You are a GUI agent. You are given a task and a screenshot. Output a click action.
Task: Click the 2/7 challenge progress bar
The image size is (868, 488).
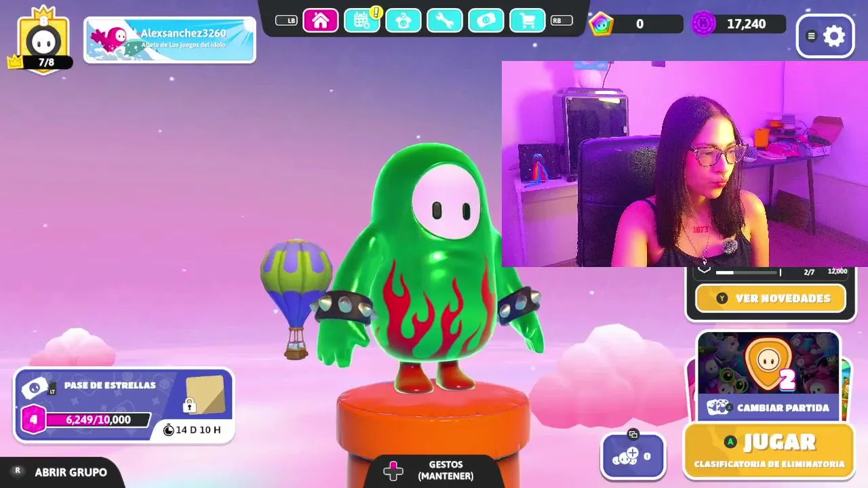[748, 272]
